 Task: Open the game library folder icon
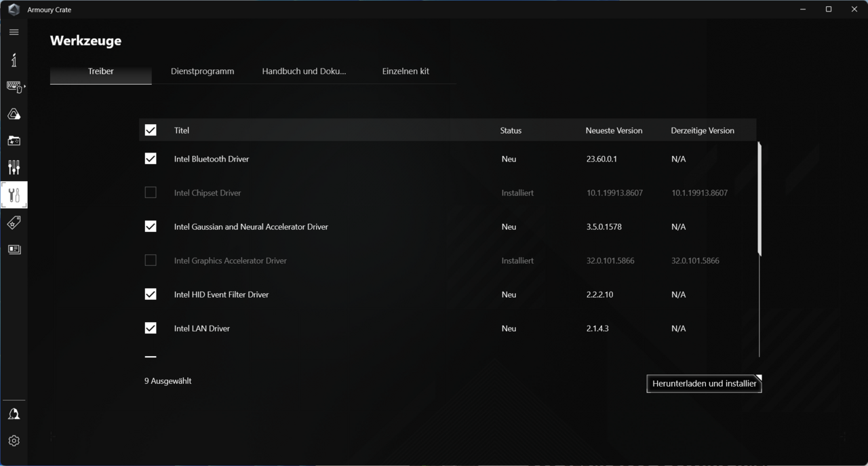pyautogui.click(x=14, y=141)
